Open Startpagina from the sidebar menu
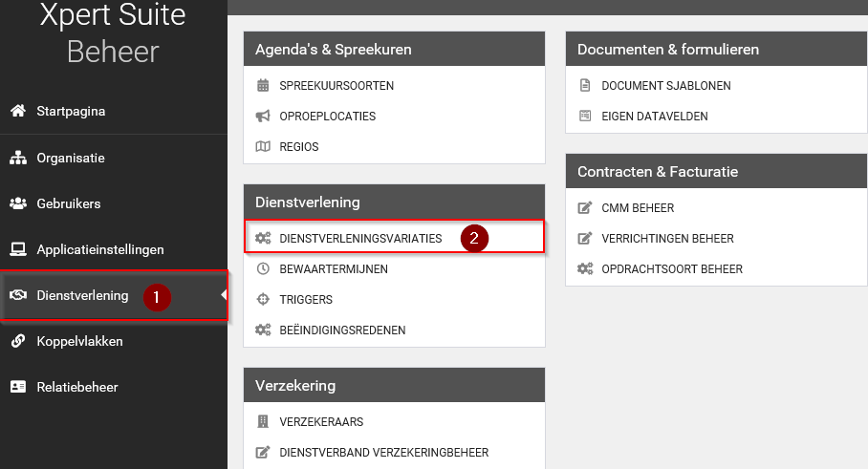The image size is (868, 469). pos(71,111)
